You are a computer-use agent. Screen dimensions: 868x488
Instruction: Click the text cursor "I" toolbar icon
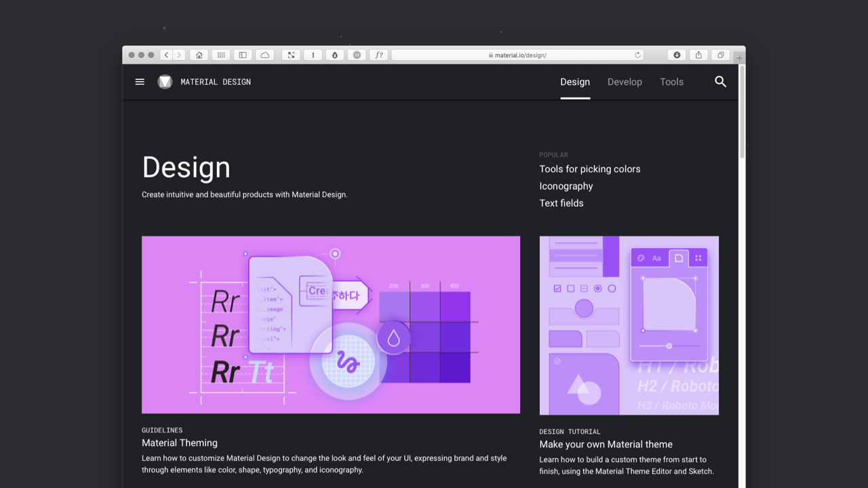(x=313, y=55)
